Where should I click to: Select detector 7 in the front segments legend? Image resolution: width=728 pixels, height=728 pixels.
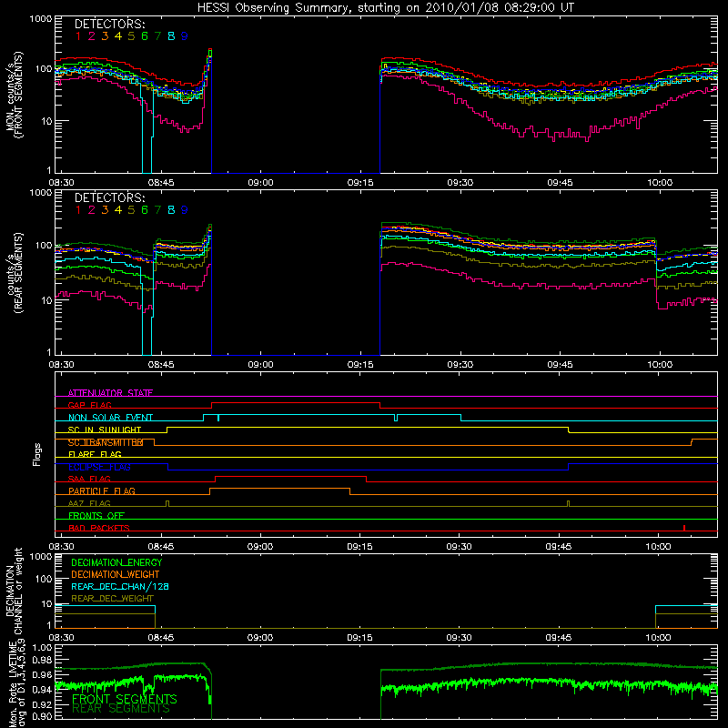[x=157, y=36]
